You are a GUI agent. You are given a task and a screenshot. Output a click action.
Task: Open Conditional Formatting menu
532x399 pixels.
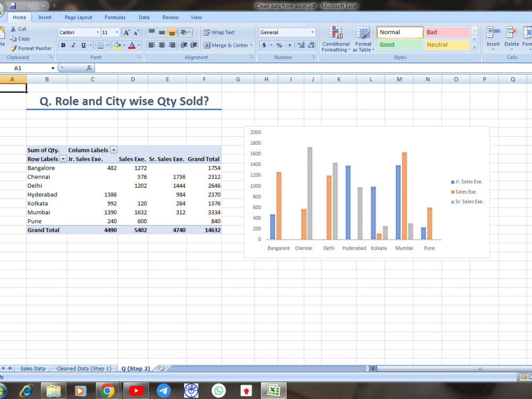click(336, 39)
